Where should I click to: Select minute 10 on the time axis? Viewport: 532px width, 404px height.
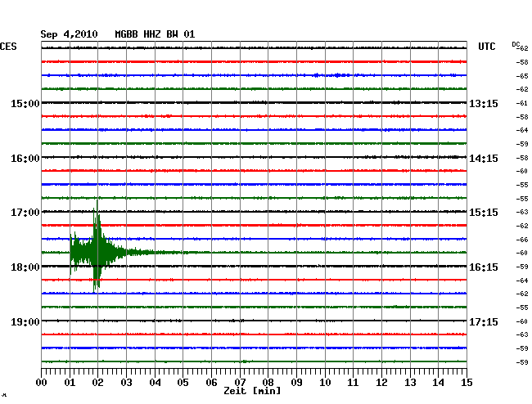(325, 383)
